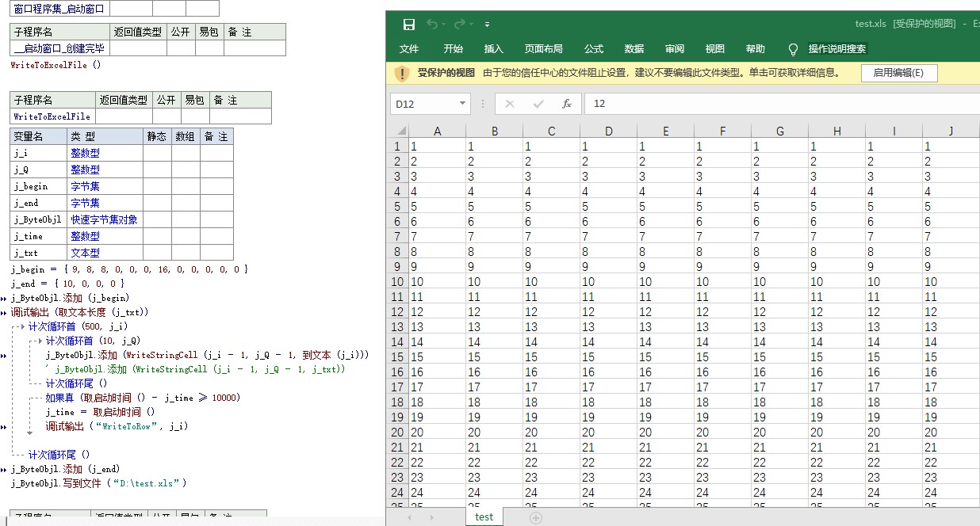
Task: Click the New Sheet plus icon
Action: tap(536, 517)
